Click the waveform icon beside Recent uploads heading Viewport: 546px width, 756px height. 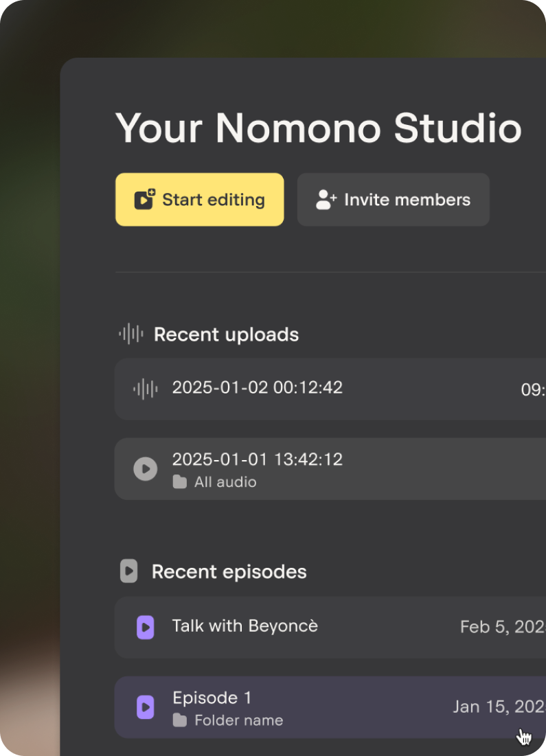130,334
